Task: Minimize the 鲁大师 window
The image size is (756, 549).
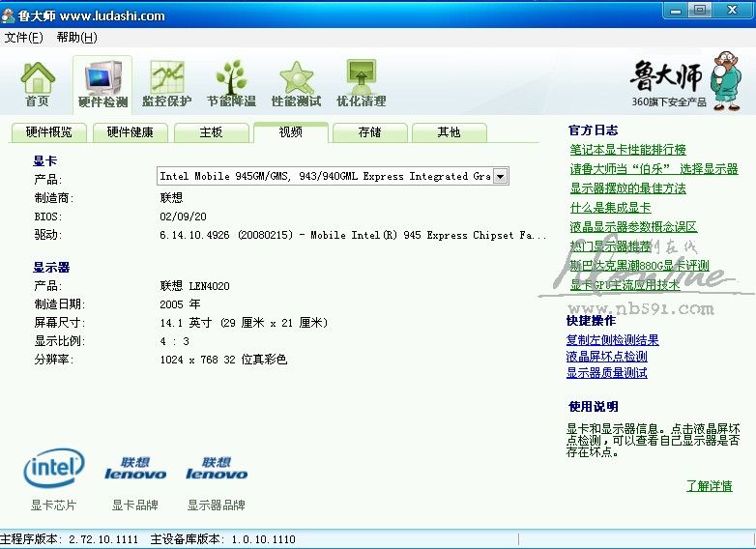Action: pos(677,10)
